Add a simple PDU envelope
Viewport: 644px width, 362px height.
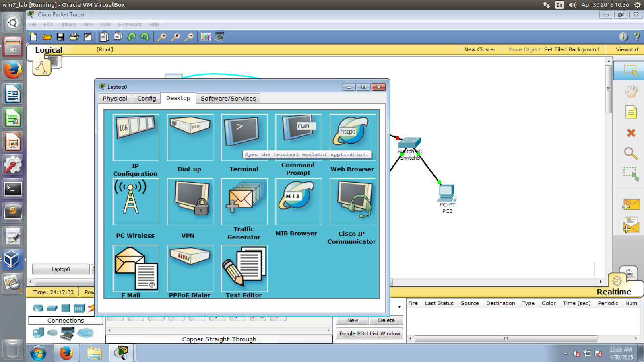pyautogui.click(x=631, y=205)
